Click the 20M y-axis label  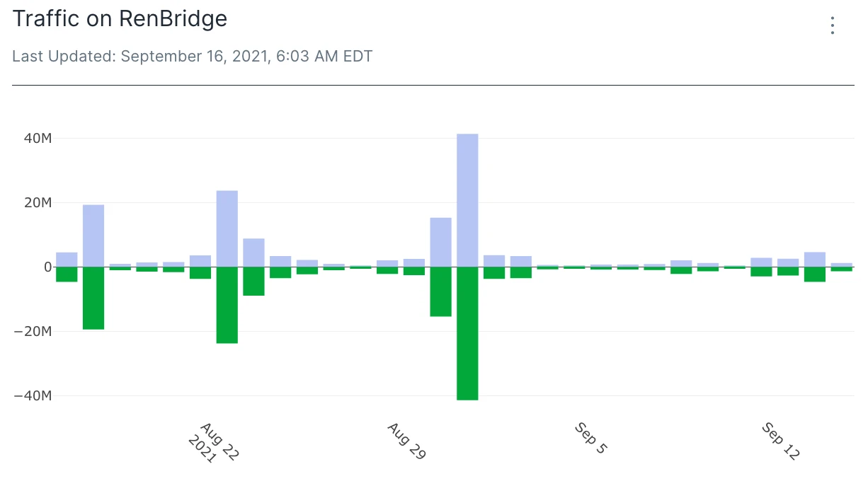coord(38,202)
